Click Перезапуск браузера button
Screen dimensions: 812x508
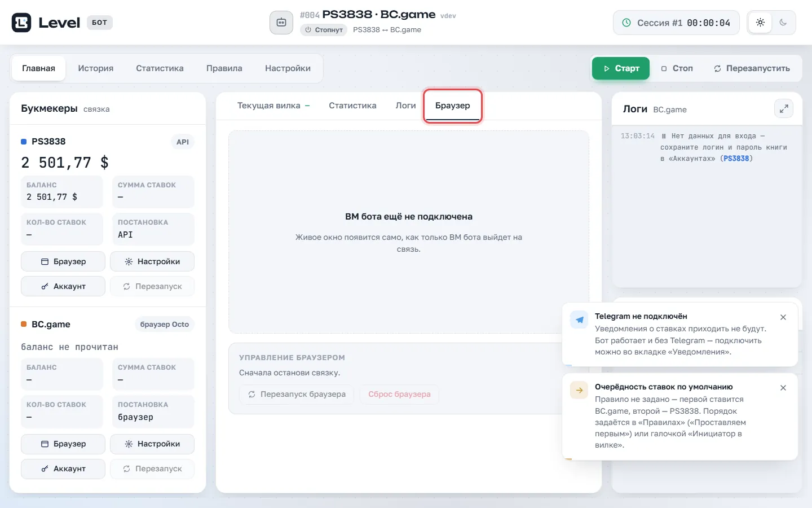click(x=297, y=394)
